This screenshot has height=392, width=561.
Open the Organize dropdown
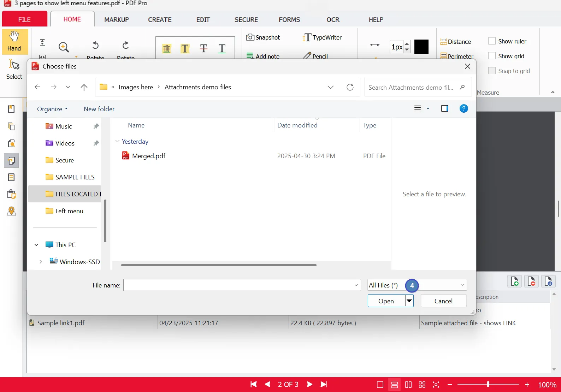coord(52,109)
